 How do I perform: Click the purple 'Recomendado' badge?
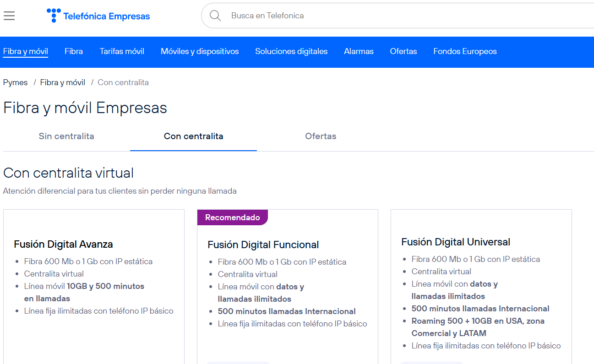pos(233,217)
